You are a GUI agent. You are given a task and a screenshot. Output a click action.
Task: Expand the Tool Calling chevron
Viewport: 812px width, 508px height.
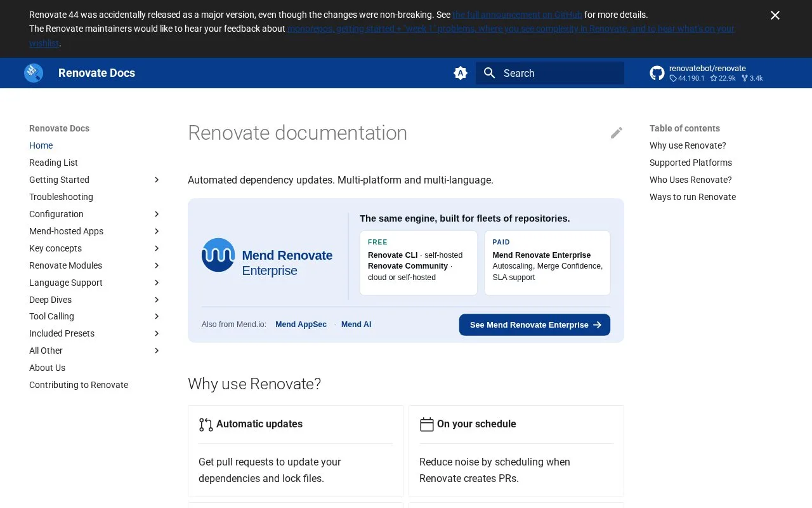157,316
